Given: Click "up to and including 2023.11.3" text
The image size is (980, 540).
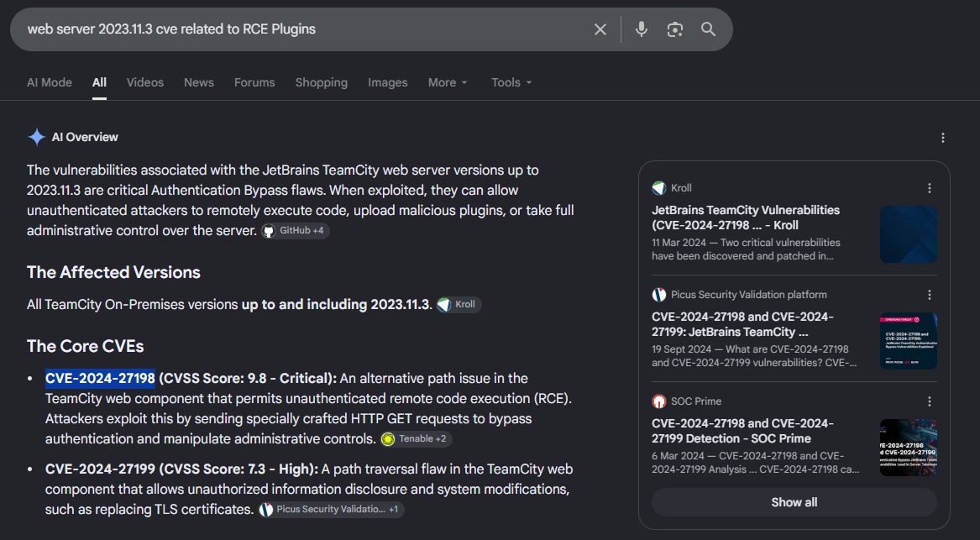Looking at the screenshot, I should 335,304.
